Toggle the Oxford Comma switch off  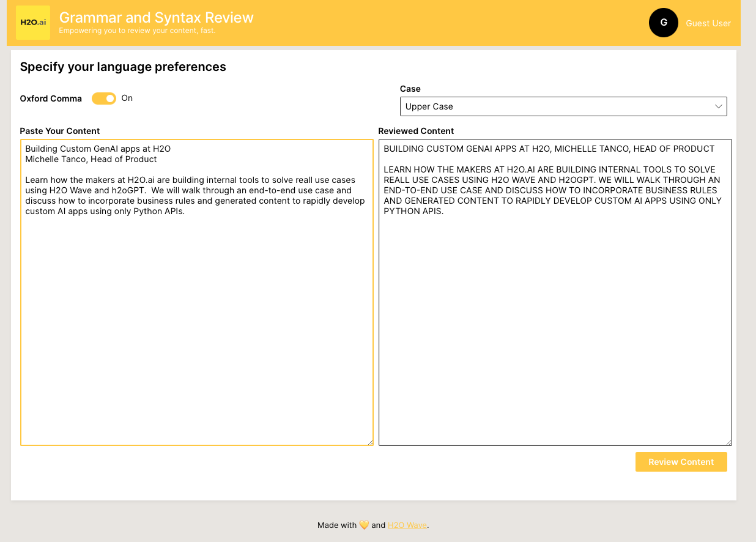(x=104, y=98)
